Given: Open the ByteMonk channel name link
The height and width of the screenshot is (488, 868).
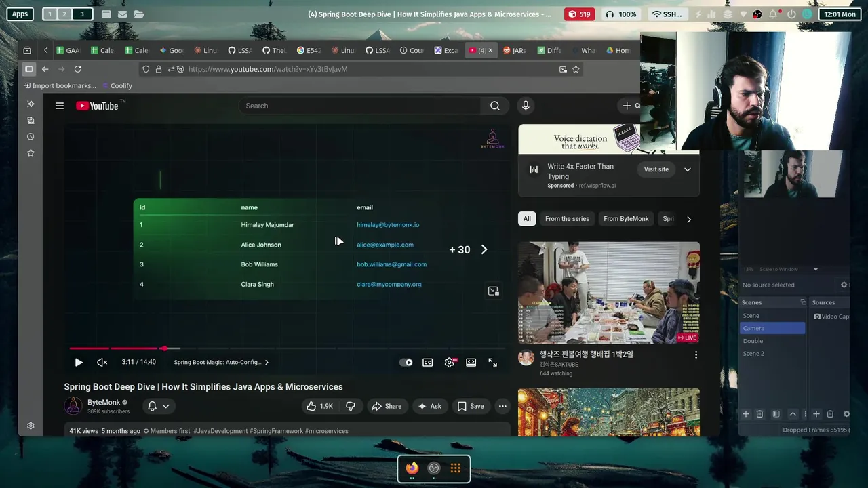Looking at the screenshot, I should 104,403.
